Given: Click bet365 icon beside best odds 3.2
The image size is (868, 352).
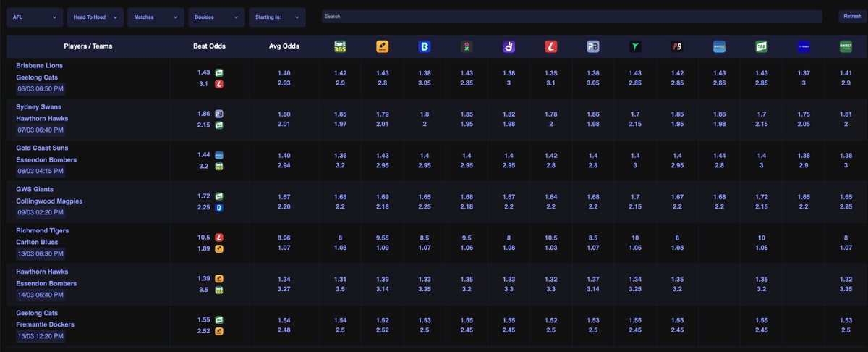Looking at the screenshot, I should (219, 166).
